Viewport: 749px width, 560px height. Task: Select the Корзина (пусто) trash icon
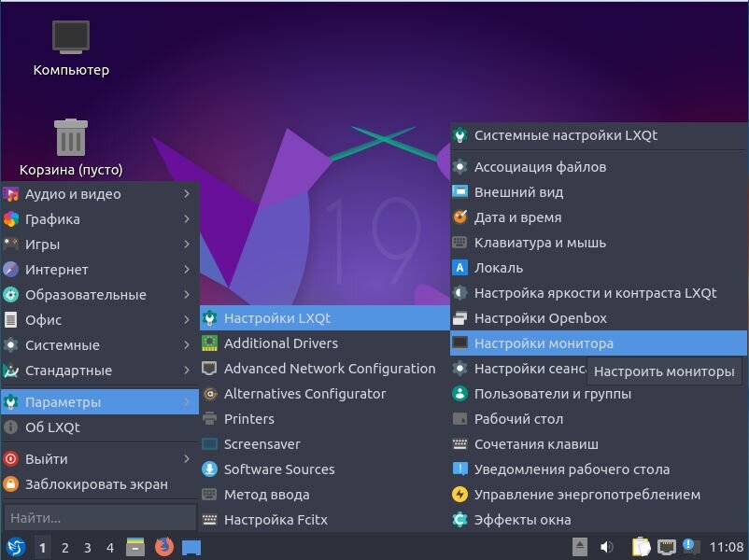(71, 147)
